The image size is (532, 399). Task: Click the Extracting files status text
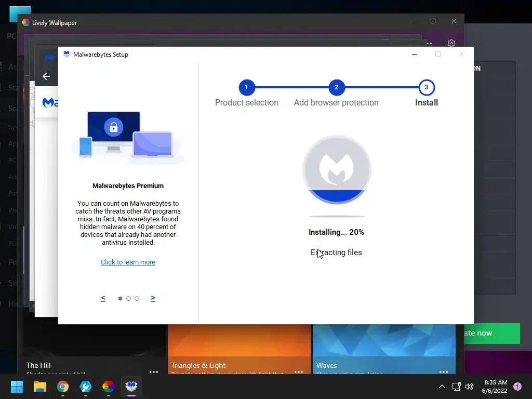[x=336, y=252]
